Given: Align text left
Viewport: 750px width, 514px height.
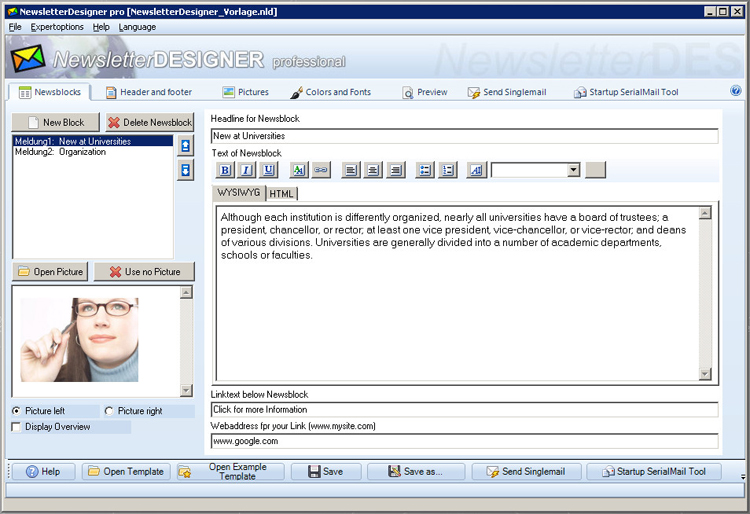Looking at the screenshot, I should 351,170.
